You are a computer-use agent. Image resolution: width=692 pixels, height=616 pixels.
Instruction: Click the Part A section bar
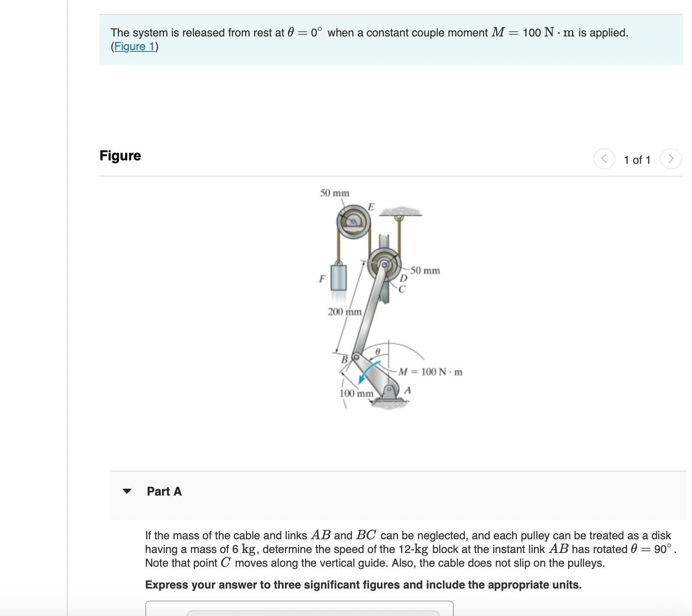pos(300,492)
